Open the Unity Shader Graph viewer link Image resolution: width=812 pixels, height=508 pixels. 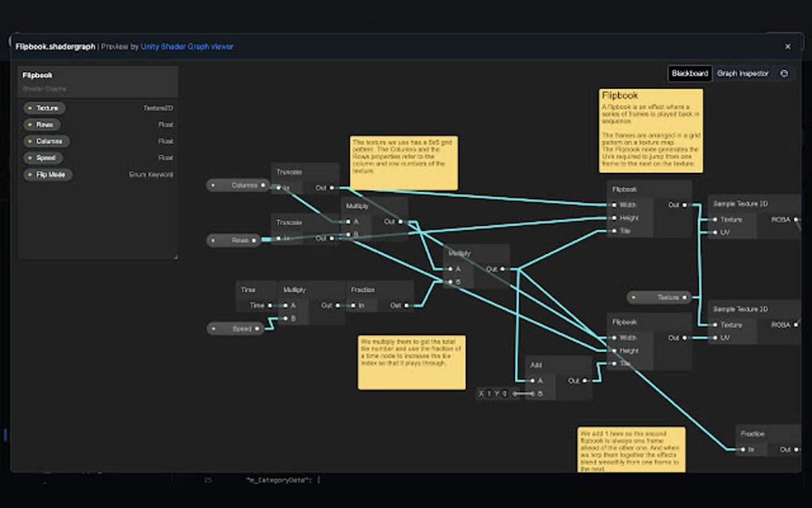pos(187,47)
